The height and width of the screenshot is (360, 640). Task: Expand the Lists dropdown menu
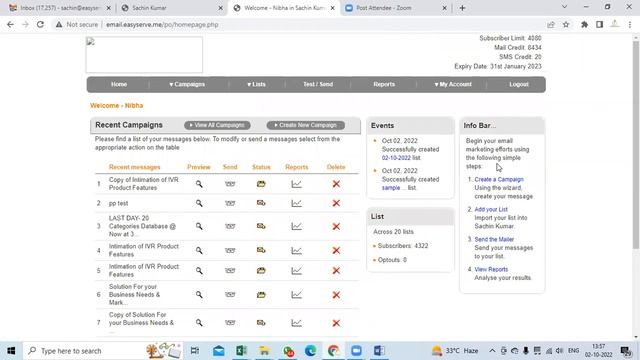tap(256, 84)
